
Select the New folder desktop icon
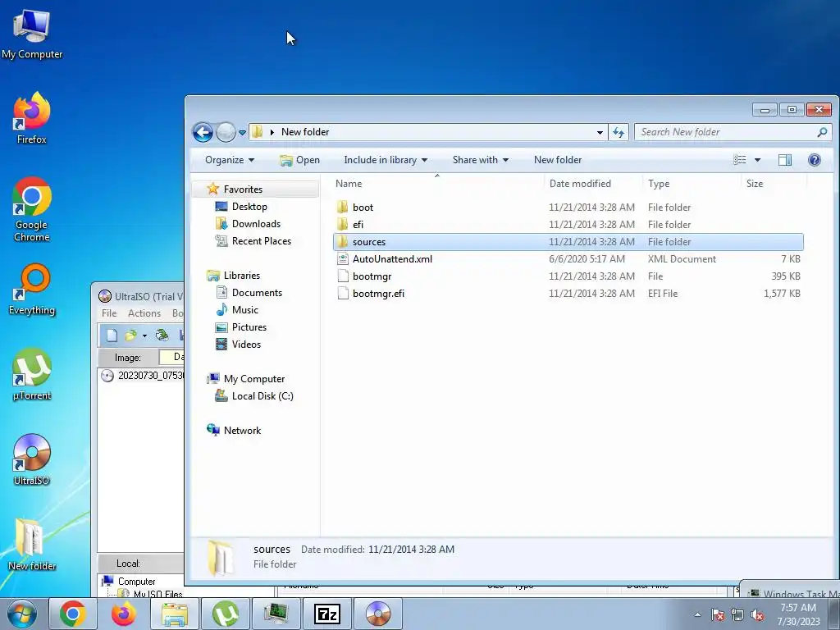32,545
